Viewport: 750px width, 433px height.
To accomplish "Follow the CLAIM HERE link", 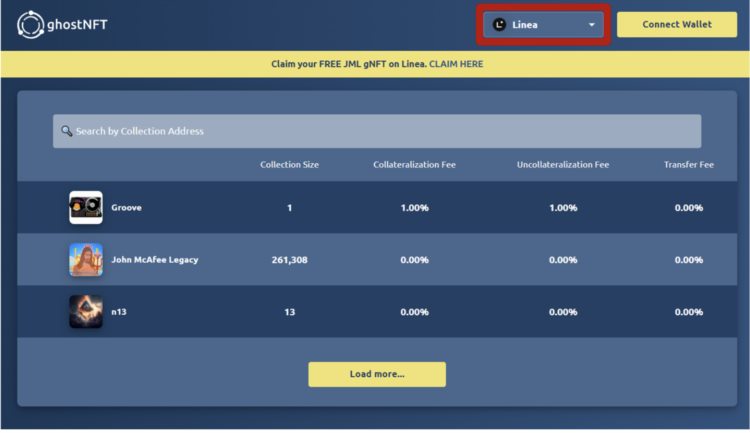I will point(457,64).
